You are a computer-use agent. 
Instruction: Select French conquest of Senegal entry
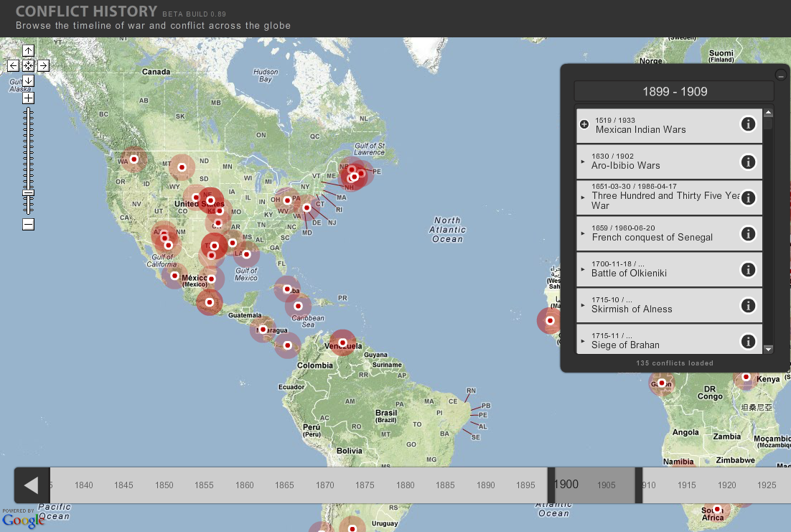coord(669,234)
